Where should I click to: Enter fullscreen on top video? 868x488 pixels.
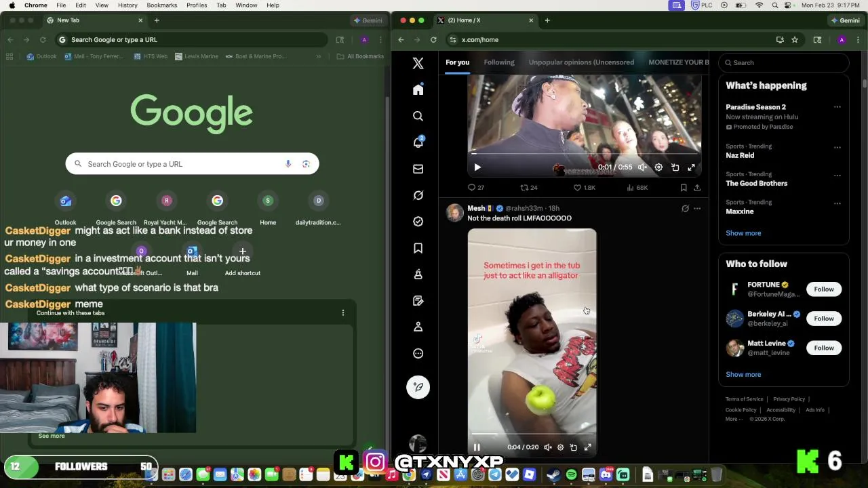point(692,167)
